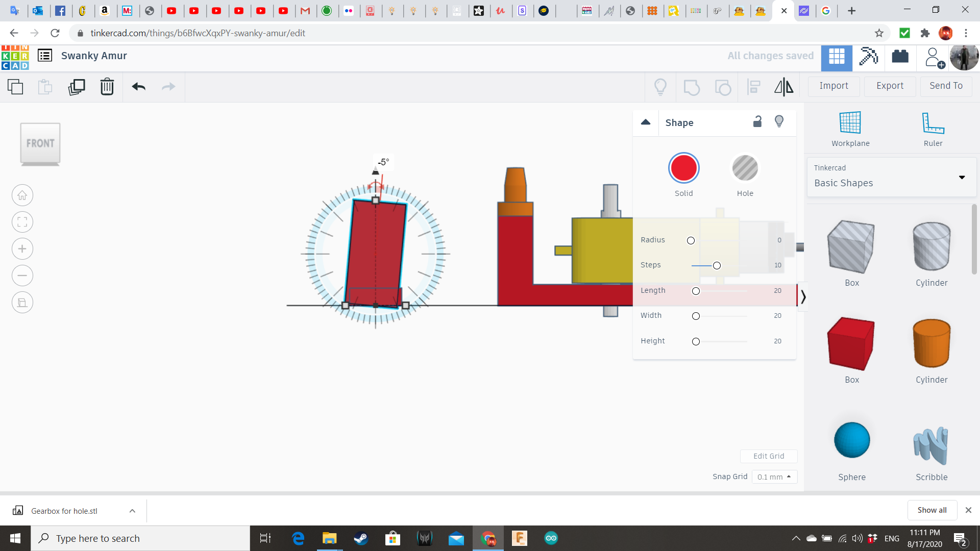Delete the selected shape with the trash icon
980x551 pixels.
click(x=107, y=87)
